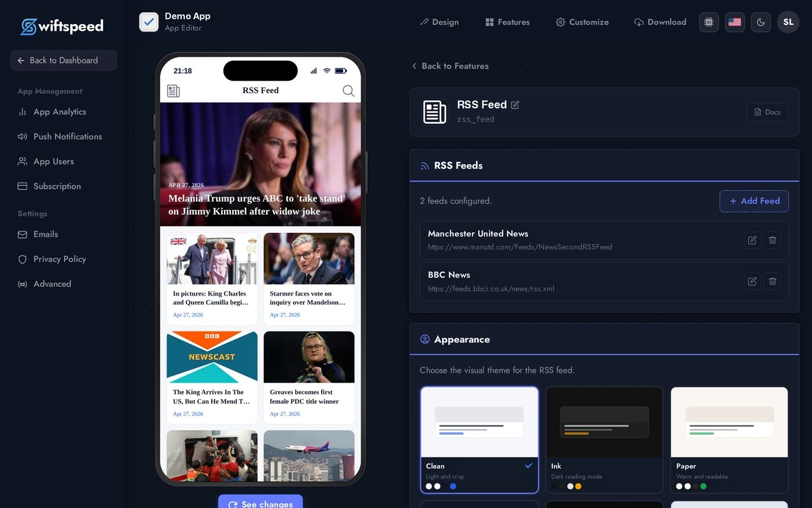Edit the Manchester United News feed pencil icon
812x508 pixels.
(752, 240)
